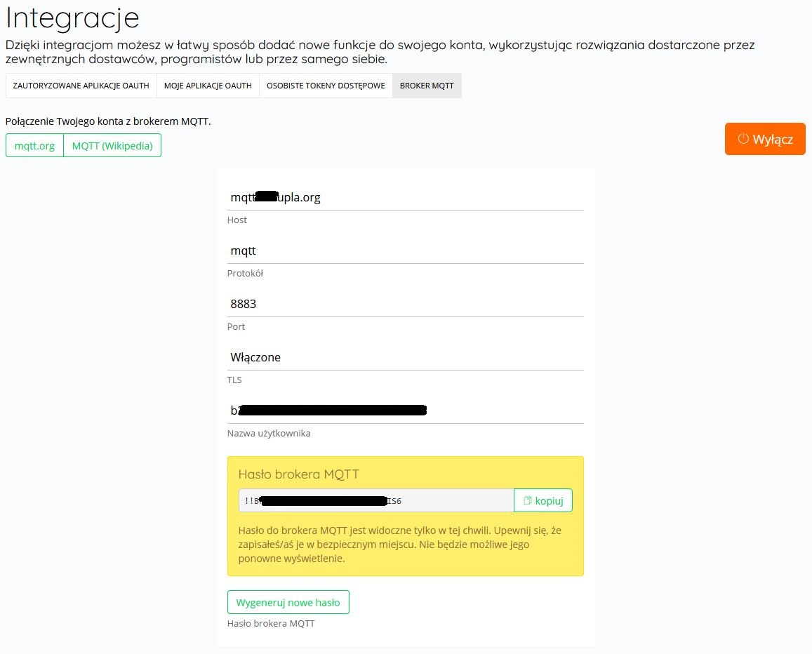Open the Zautoryzowane aplikacje OAuth tab
The height and width of the screenshot is (654, 812).
[x=81, y=86]
